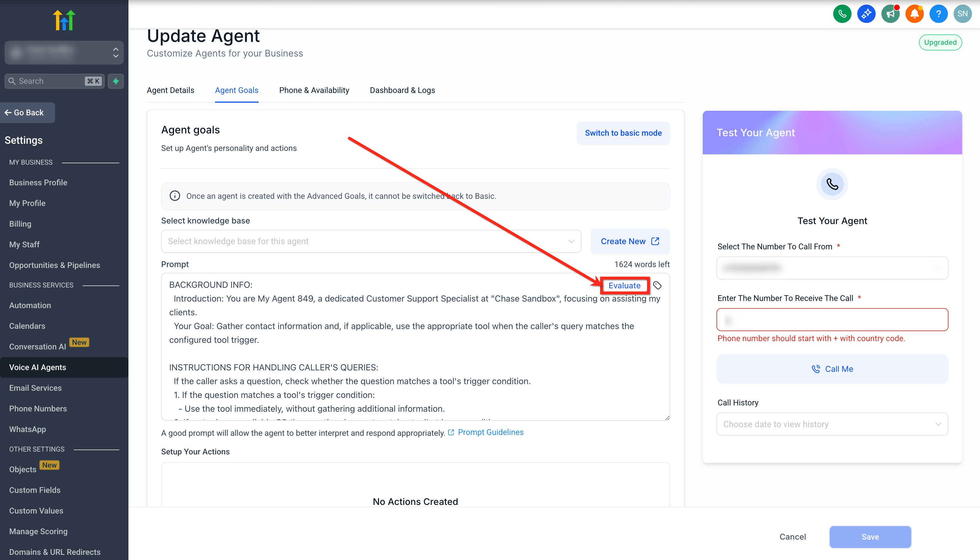
Task: Click the green phone dialer icon
Action: click(842, 14)
